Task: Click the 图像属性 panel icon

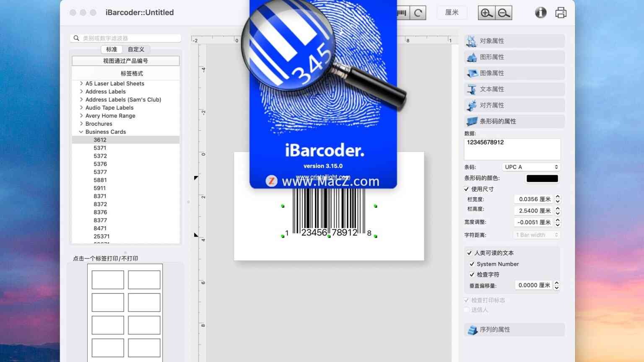Action: [x=472, y=73]
